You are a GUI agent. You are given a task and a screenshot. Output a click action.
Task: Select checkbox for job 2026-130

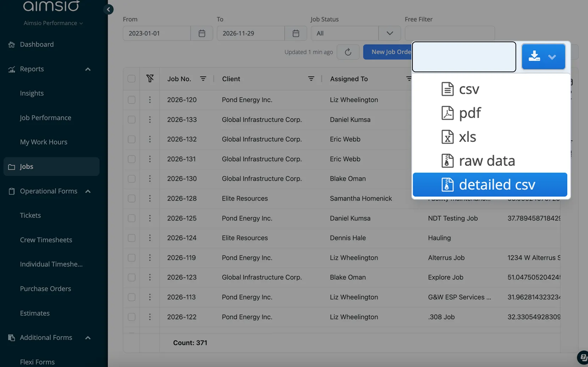[x=132, y=179]
